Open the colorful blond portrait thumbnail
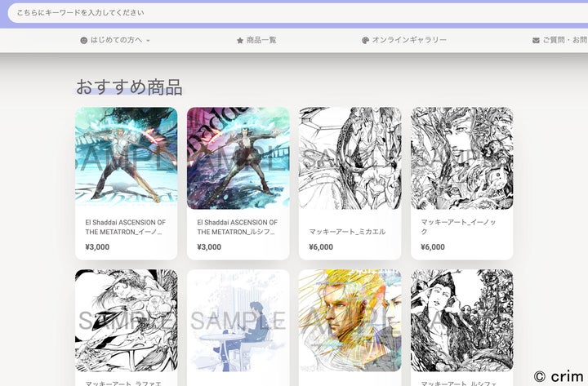The height and width of the screenshot is (386, 588). click(x=350, y=321)
